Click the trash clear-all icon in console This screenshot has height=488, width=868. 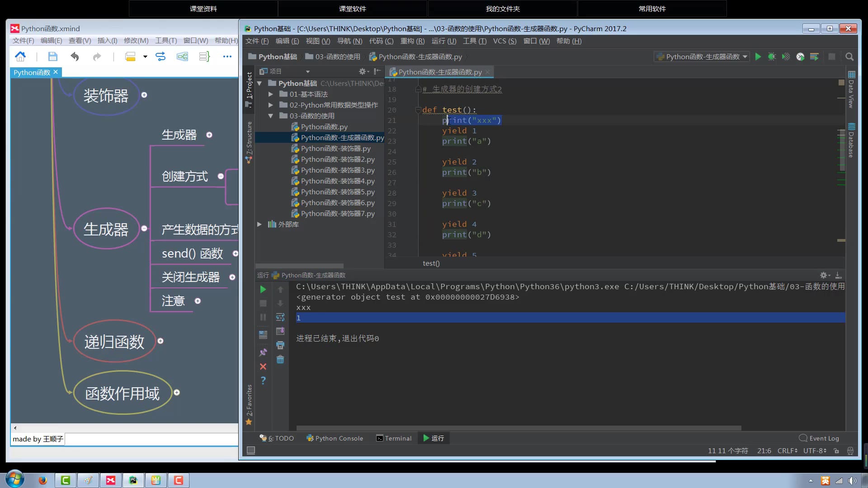(280, 360)
